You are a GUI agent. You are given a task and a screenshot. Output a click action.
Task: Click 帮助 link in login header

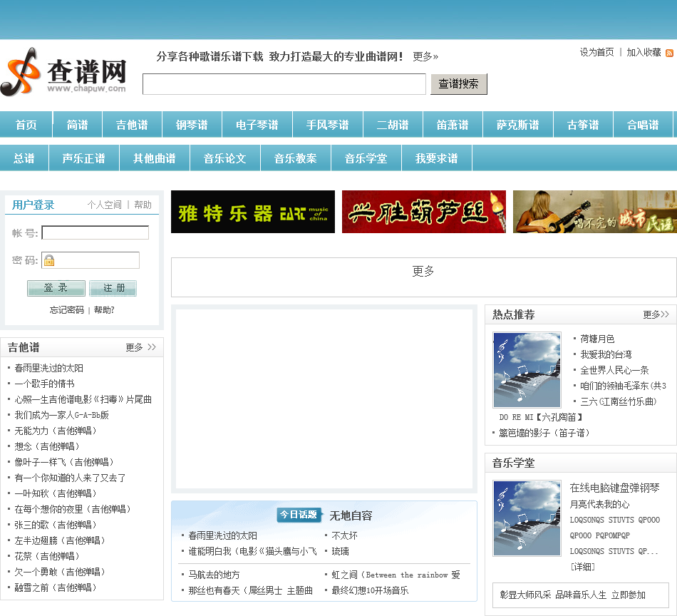(x=143, y=205)
